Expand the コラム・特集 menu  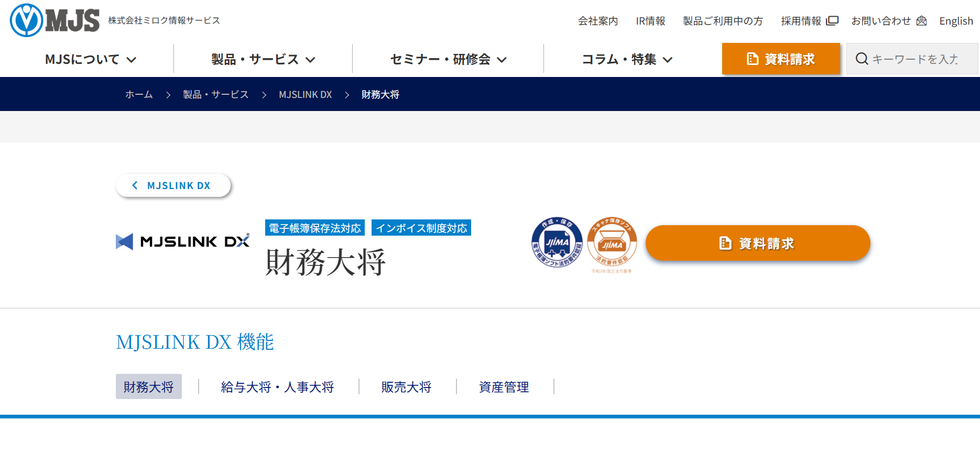point(627,59)
